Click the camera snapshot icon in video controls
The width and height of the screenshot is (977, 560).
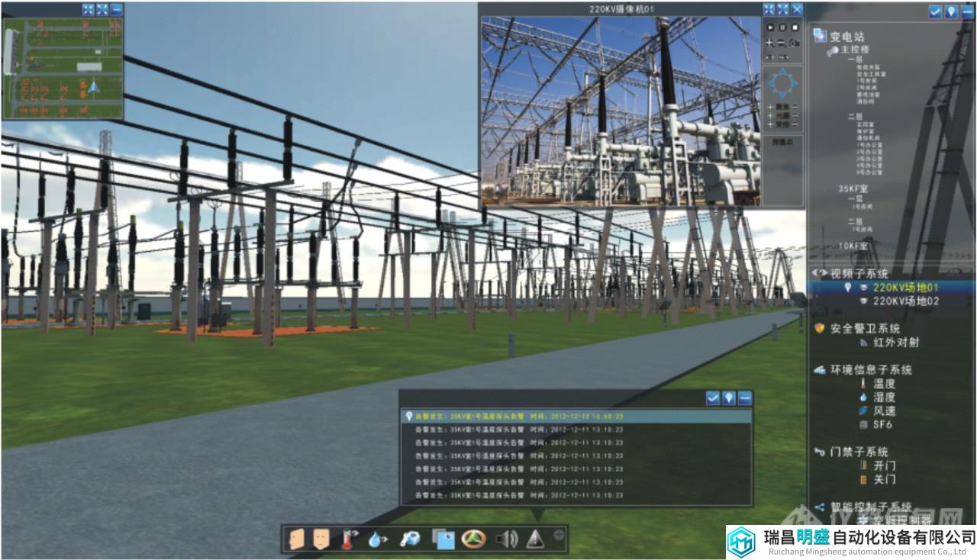tap(795, 43)
